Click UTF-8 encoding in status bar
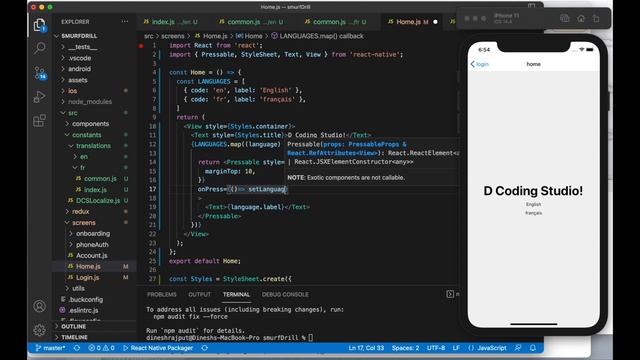640x360 pixels. [x=436, y=348]
